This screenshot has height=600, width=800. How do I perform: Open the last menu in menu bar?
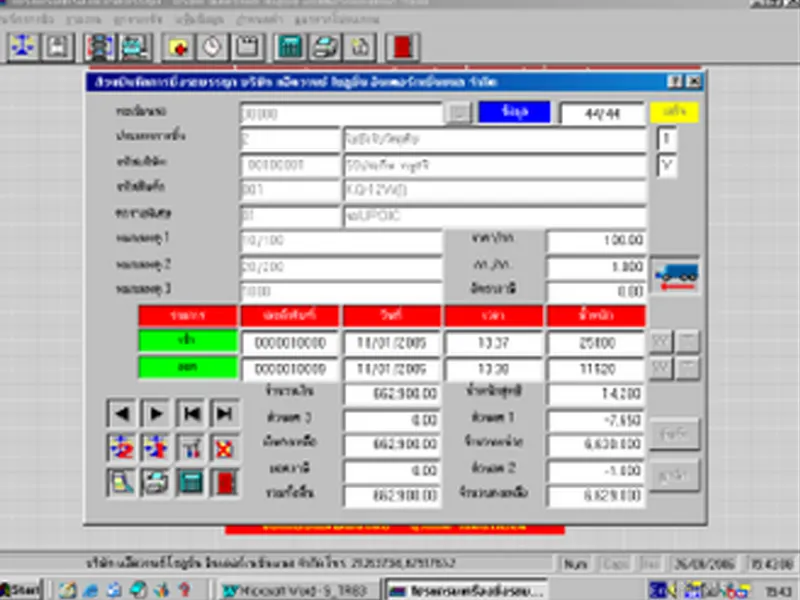pos(337,19)
